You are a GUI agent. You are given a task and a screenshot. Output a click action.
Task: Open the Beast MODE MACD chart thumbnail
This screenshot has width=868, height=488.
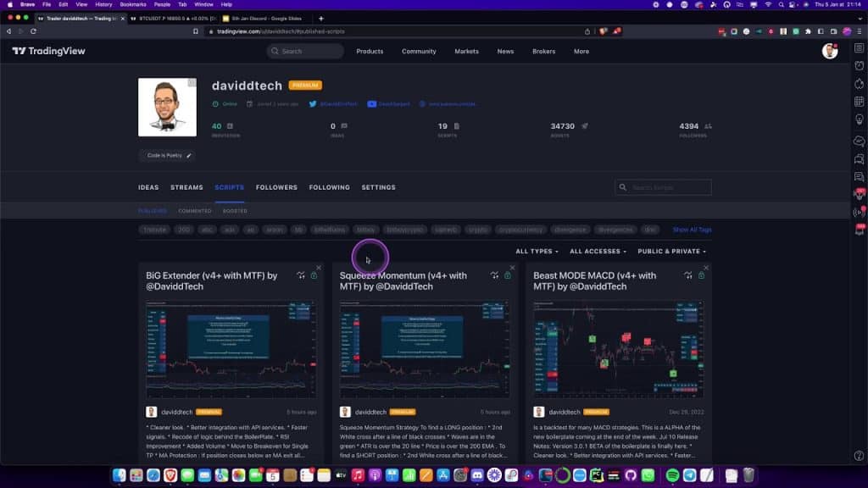tap(618, 348)
